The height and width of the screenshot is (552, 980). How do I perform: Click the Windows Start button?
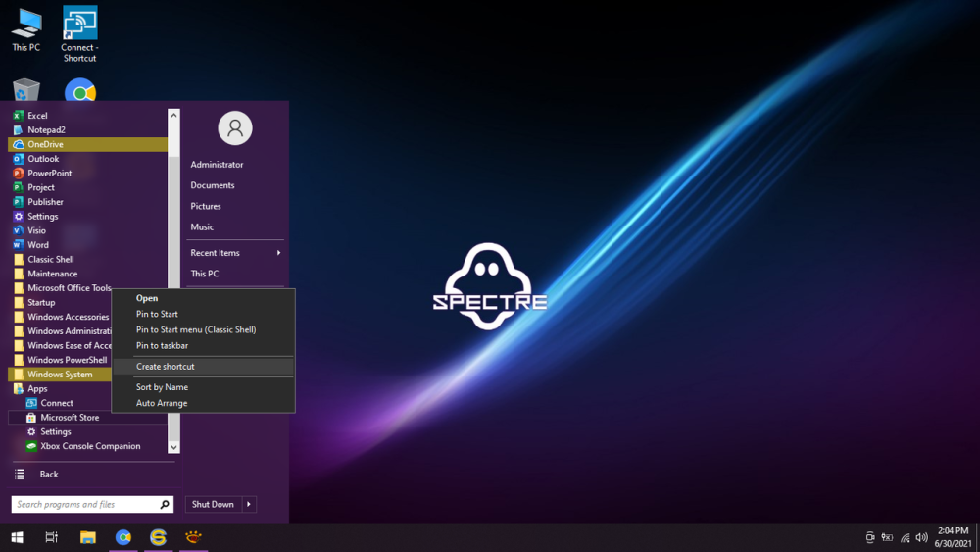(x=17, y=537)
